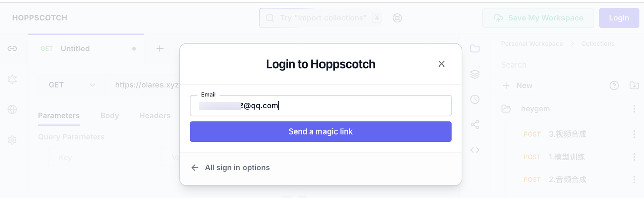Click the Email input field
The image size is (644, 198).
point(320,106)
